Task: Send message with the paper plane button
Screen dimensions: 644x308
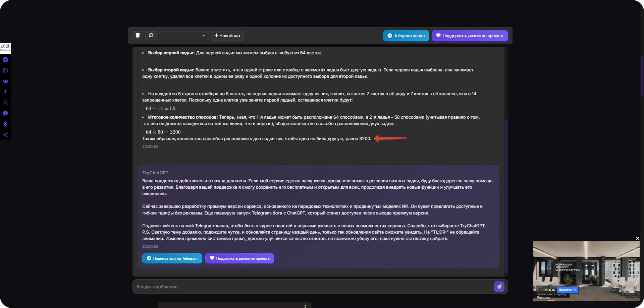Action: [499, 287]
